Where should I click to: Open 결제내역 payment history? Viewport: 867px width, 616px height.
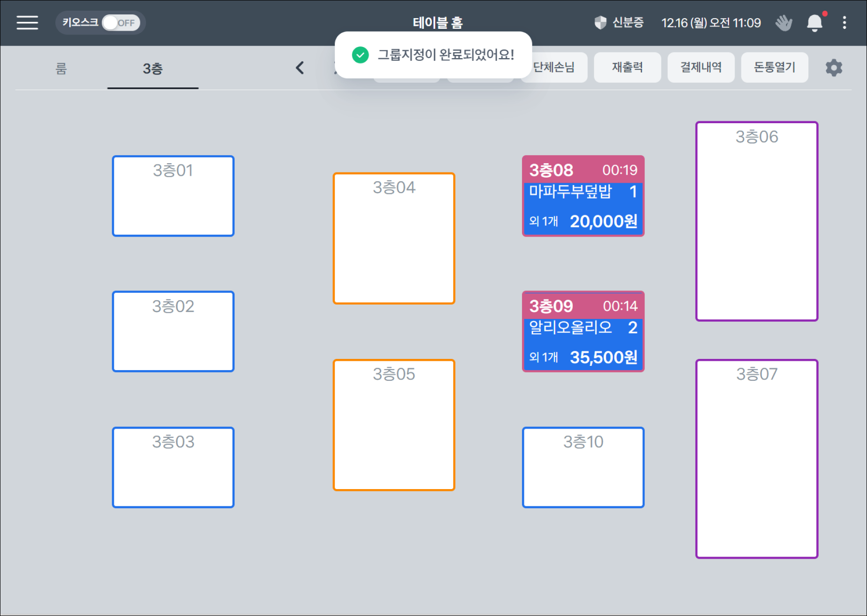[x=701, y=67]
